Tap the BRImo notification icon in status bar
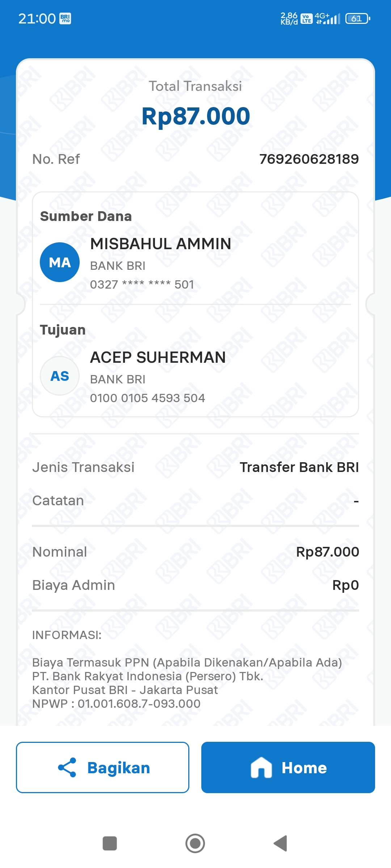The image size is (391, 868). [66, 18]
